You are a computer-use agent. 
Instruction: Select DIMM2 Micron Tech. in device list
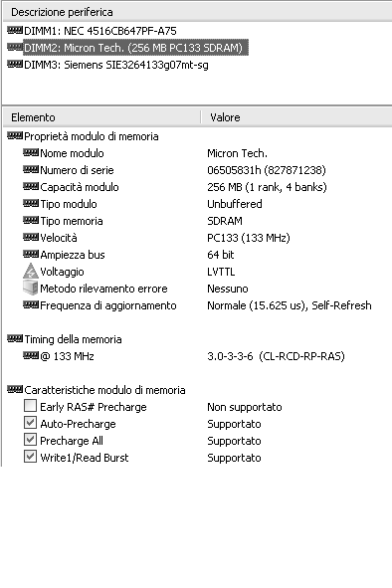135,48
